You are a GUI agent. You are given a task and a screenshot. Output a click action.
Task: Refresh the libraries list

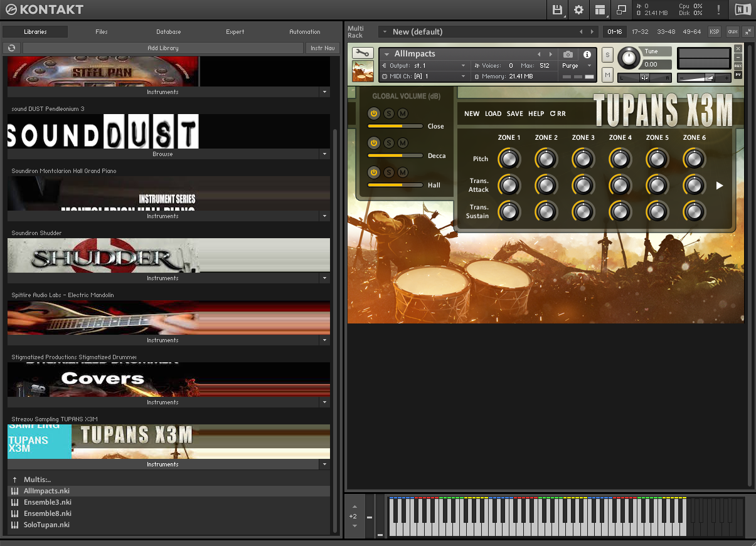tap(11, 48)
